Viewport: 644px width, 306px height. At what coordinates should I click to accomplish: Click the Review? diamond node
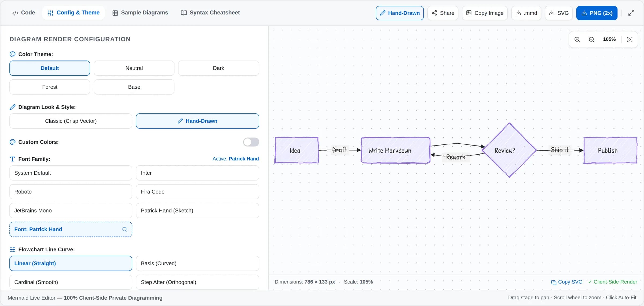point(509,150)
